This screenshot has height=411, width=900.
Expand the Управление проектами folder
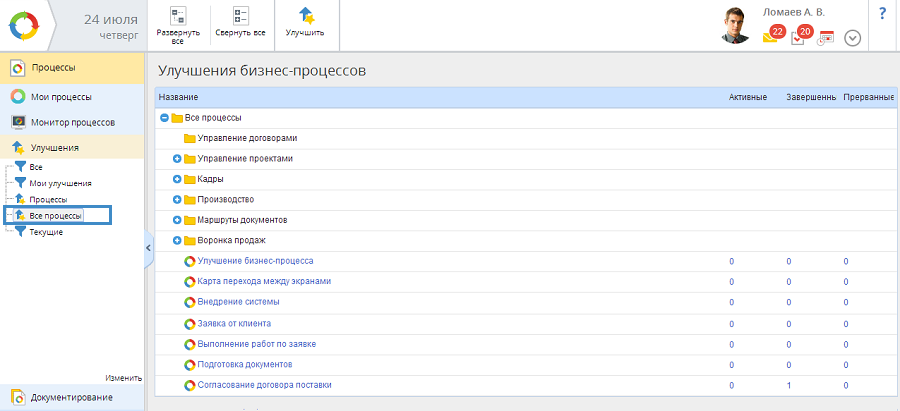177,158
